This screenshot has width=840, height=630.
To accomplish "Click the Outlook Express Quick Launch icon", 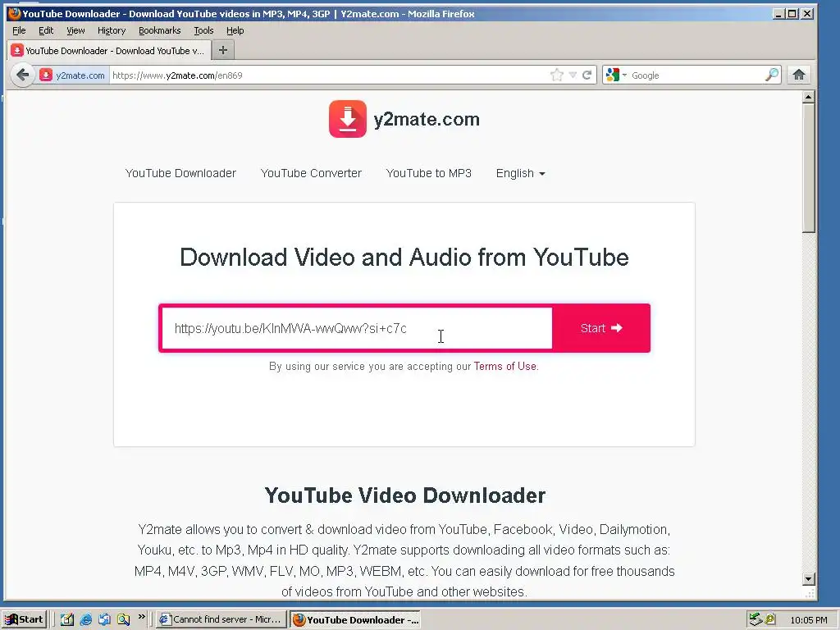I will point(104,620).
